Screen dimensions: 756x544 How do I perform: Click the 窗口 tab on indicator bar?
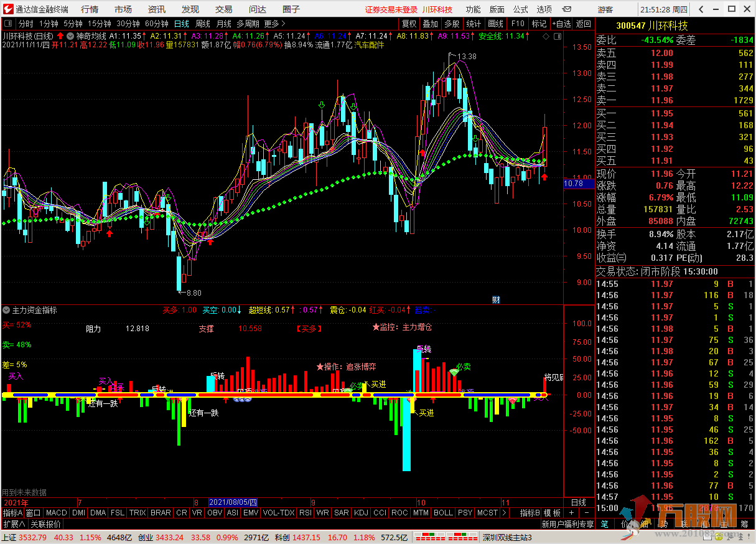click(33, 513)
